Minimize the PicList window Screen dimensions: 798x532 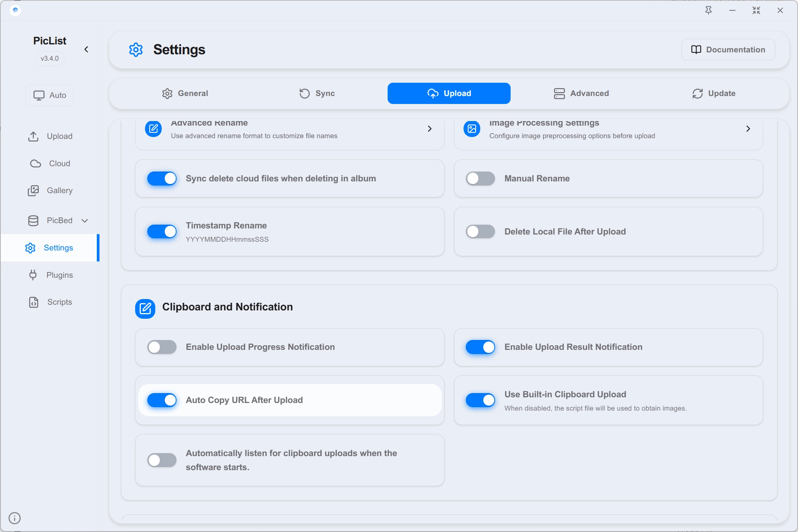coord(732,11)
